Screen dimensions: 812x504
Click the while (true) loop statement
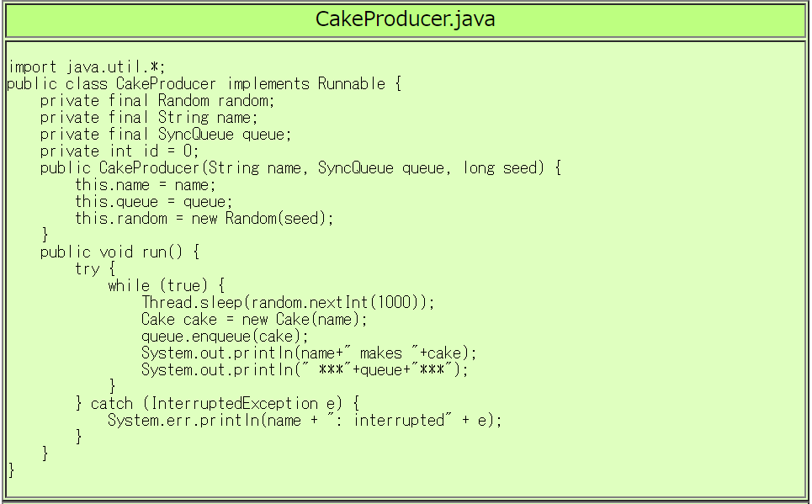click(166, 286)
